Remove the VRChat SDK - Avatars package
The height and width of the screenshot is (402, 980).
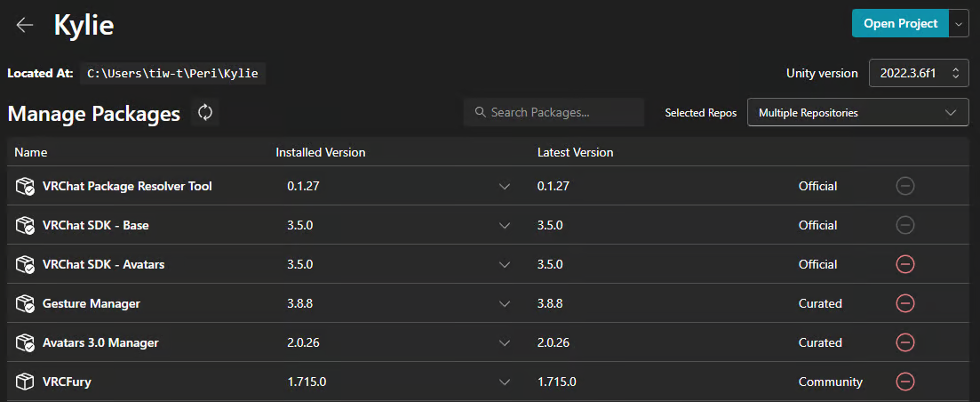tap(905, 264)
